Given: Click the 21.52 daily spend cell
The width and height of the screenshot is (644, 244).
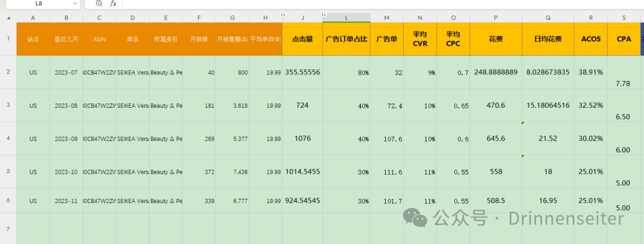Looking at the screenshot, I should 549,139.
